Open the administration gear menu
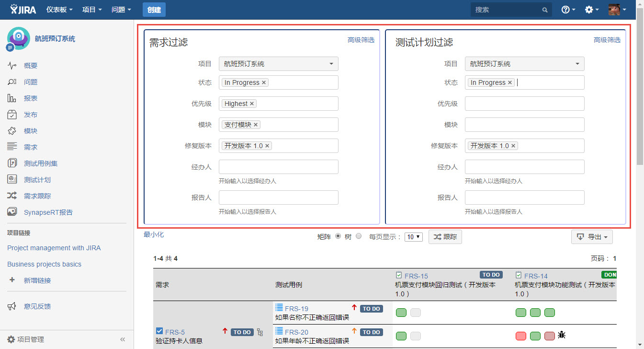 pos(592,10)
